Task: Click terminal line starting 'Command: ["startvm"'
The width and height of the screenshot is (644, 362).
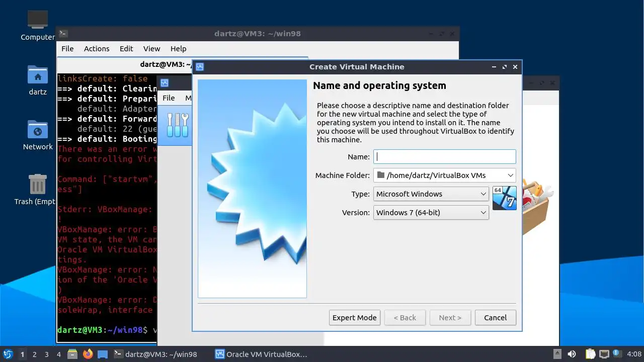Action: pos(107,179)
